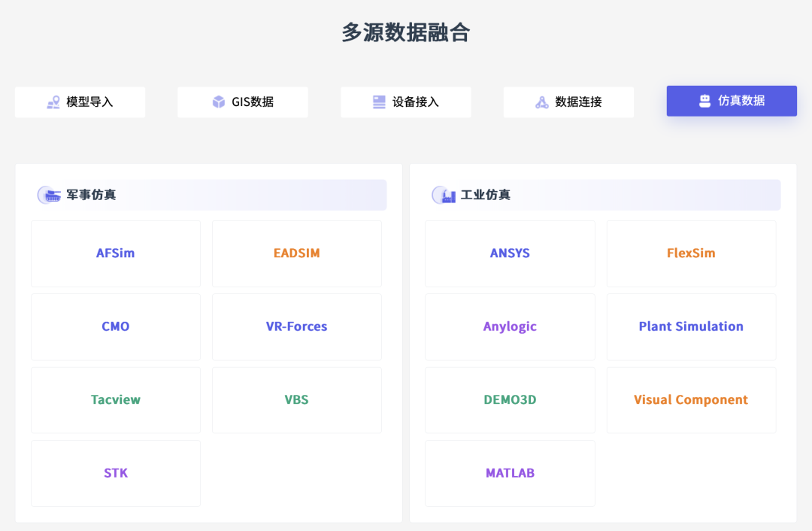Click the network nodes icon beside 数据连接
The width and height of the screenshot is (812, 531).
click(541, 102)
